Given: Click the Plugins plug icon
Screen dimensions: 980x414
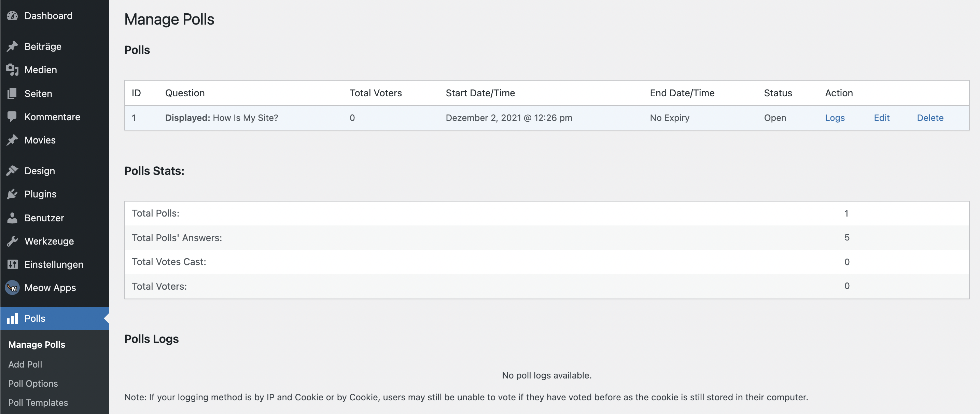Looking at the screenshot, I should [x=12, y=194].
